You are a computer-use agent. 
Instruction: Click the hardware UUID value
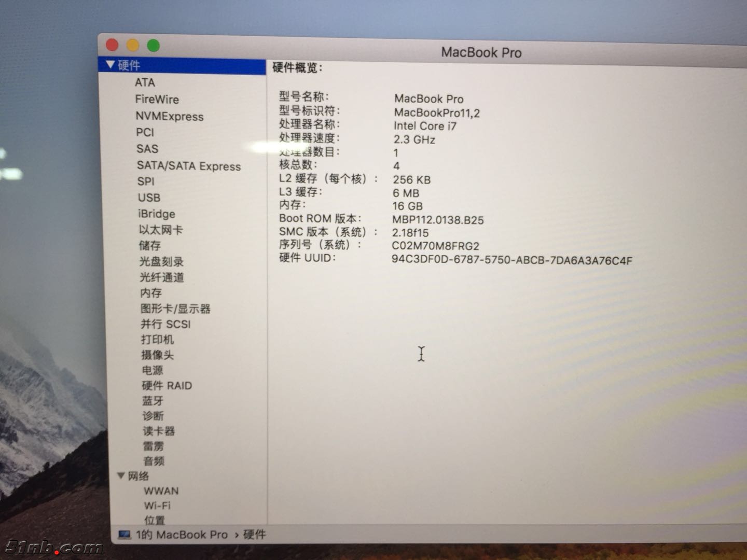point(512,260)
